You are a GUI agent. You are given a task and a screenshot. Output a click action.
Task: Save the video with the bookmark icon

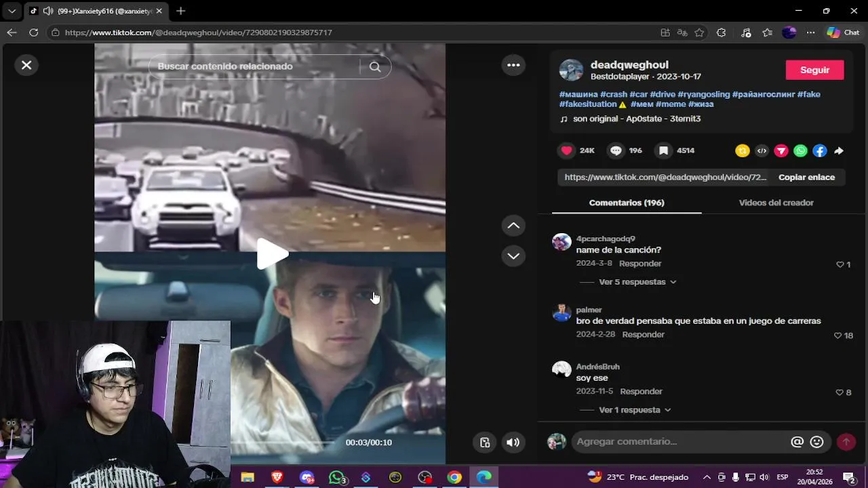pyautogui.click(x=664, y=150)
